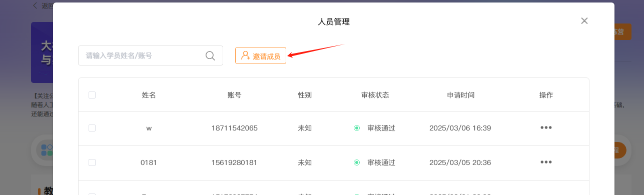Click the 申请时间 column header
Viewport: 644px width, 195px height.
[460, 95]
